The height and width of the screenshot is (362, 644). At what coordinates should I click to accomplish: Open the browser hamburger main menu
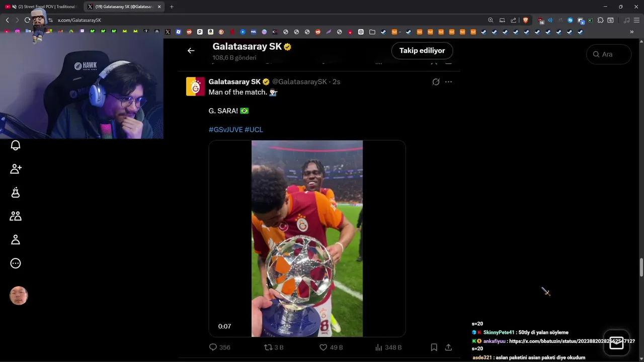tap(636, 20)
